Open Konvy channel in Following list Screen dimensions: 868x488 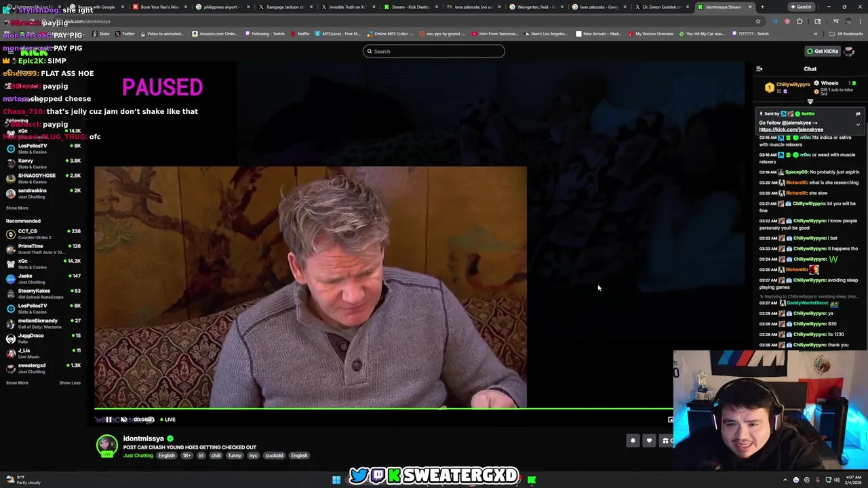coord(42,163)
